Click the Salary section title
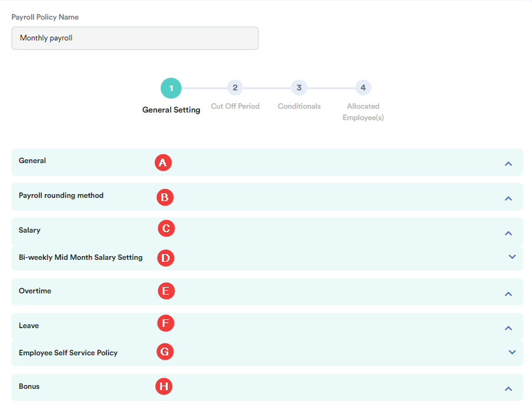 tap(30, 230)
